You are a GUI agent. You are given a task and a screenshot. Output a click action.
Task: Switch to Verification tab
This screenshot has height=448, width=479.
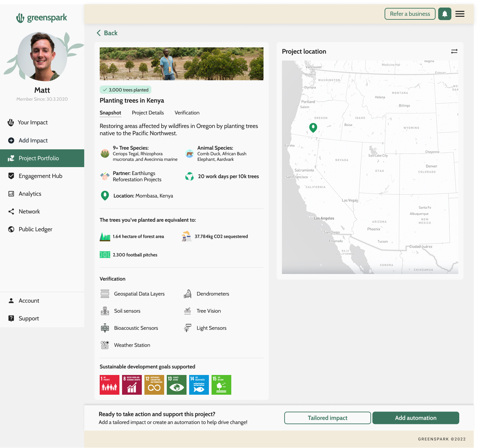pyautogui.click(x=187, y=113)
